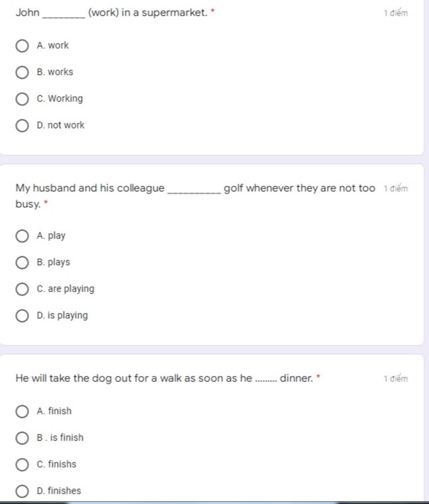
Task: Select answer 'D. finishes'
Action: (22, 491)
